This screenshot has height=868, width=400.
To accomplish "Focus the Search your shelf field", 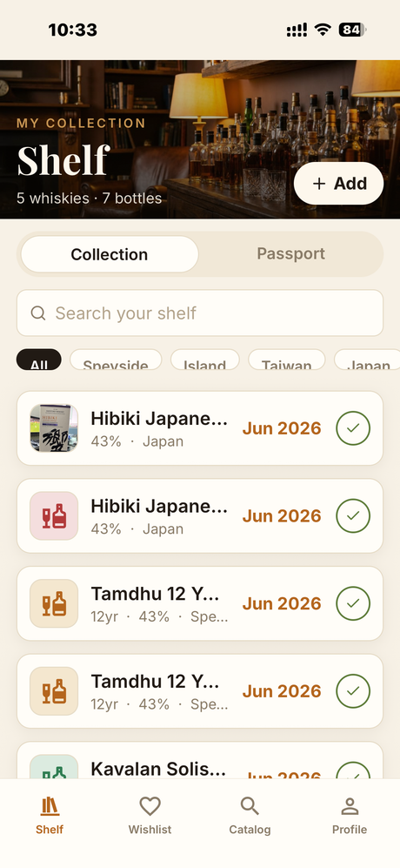I will [x=200, y=313].
